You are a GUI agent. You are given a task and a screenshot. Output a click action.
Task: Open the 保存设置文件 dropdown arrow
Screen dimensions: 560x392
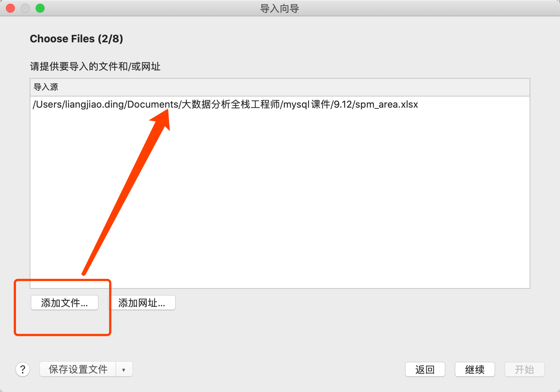point(124,369)
